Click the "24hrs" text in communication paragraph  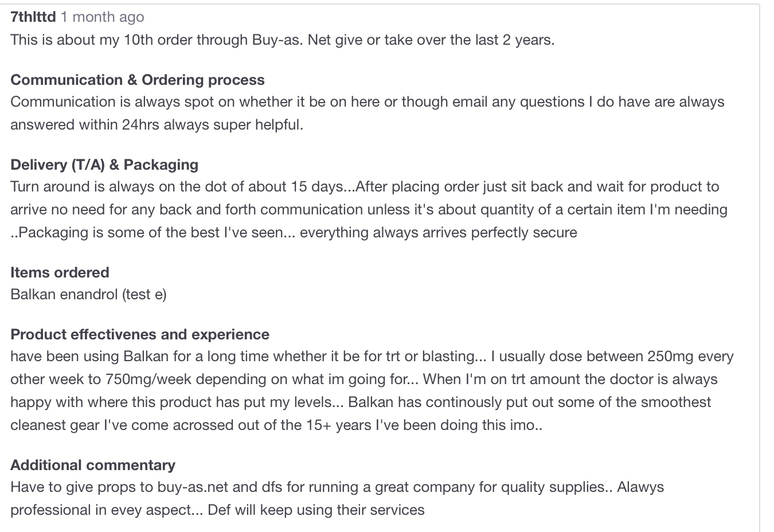140,125
